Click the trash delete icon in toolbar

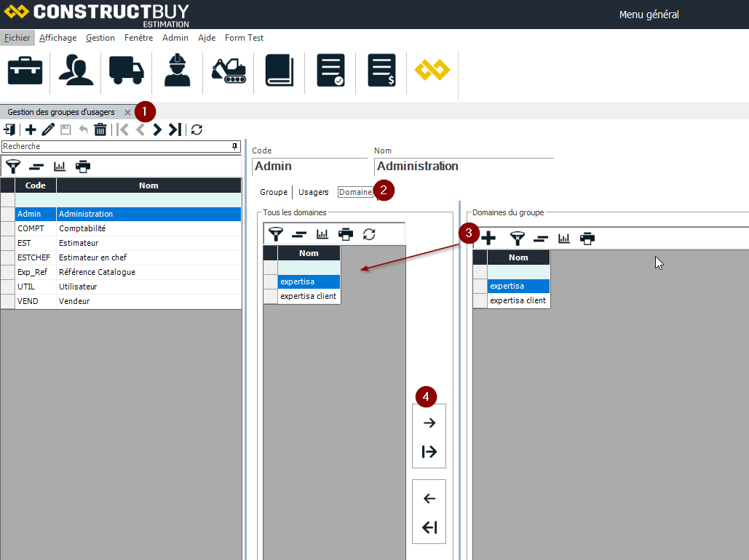pos(100,129)
